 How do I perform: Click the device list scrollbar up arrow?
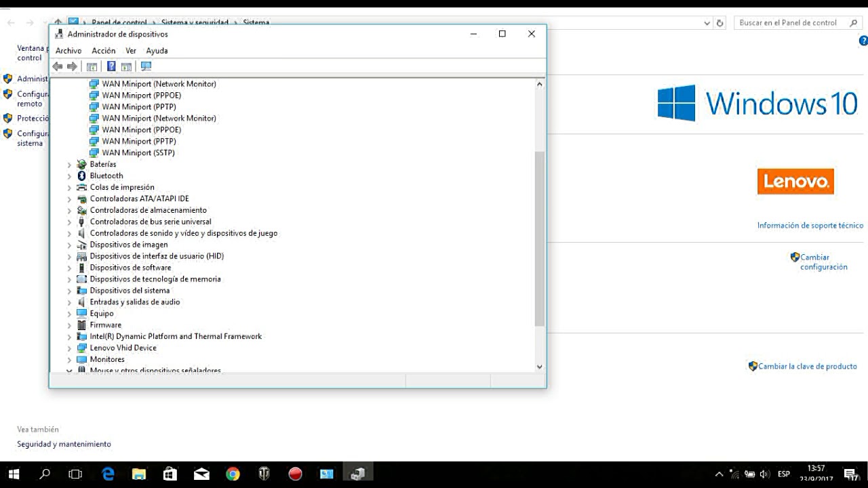(540, 85)
